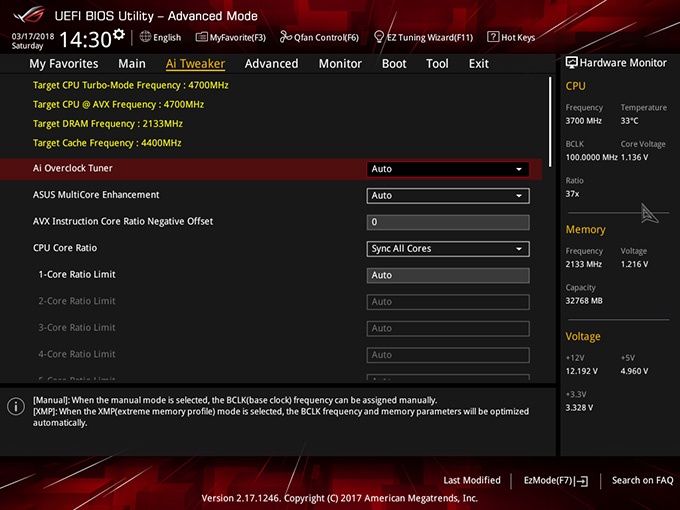Open Ai Overclock Tuner dropdown
The height and width of the screenshot is (510, 680).
(x=448, y=169)
